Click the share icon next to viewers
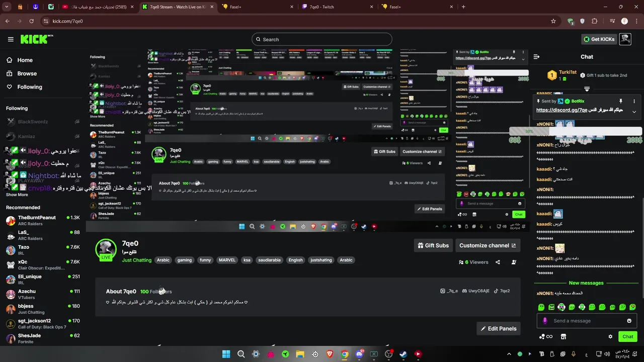This screenshot has width=644, height=362. [498, 262]
